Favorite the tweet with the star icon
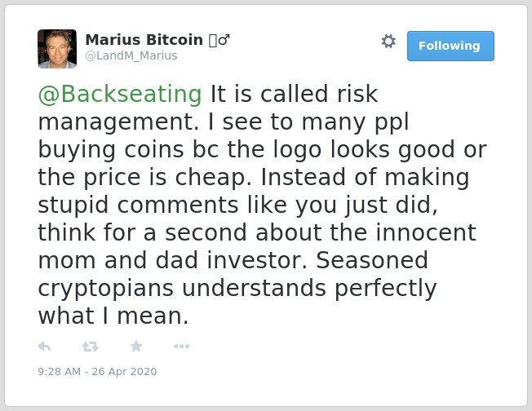The image size is (532, 411). 136,346
